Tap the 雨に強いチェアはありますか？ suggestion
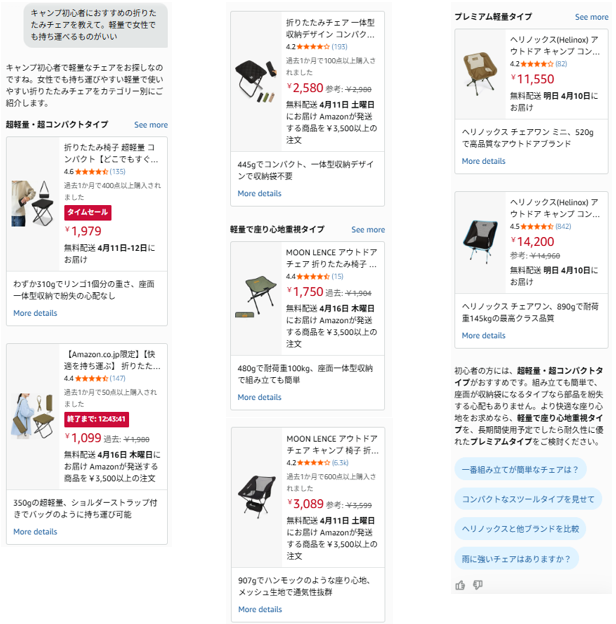 coord(516,559)
